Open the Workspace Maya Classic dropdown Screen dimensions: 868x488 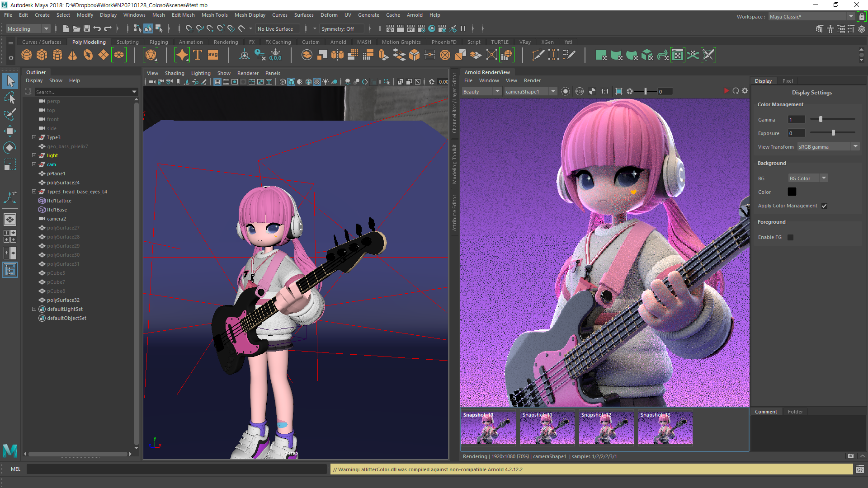click(811, 17)
